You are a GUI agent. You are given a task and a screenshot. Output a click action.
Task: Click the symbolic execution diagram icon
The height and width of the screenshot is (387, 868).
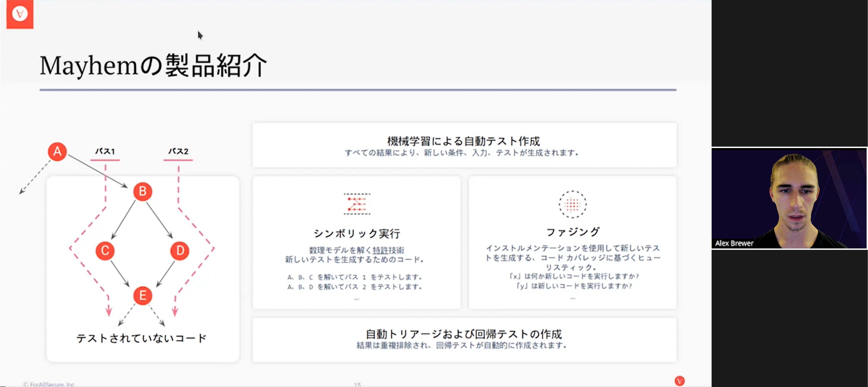(x=357, y=204)
